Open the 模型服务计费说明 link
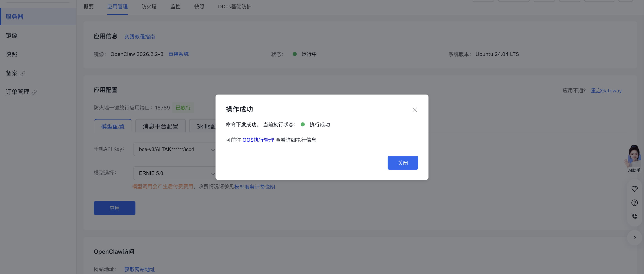The image size is (644, 274). (x=254, y=187)
